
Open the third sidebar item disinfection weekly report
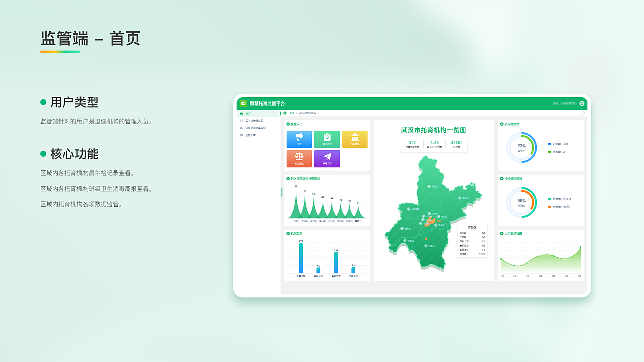(259, 128)
